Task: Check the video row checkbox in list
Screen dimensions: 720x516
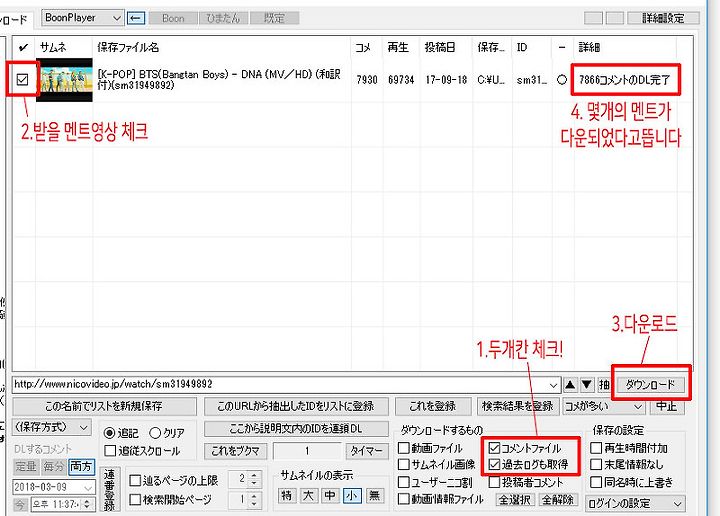Action: click(x=22, y=79)
